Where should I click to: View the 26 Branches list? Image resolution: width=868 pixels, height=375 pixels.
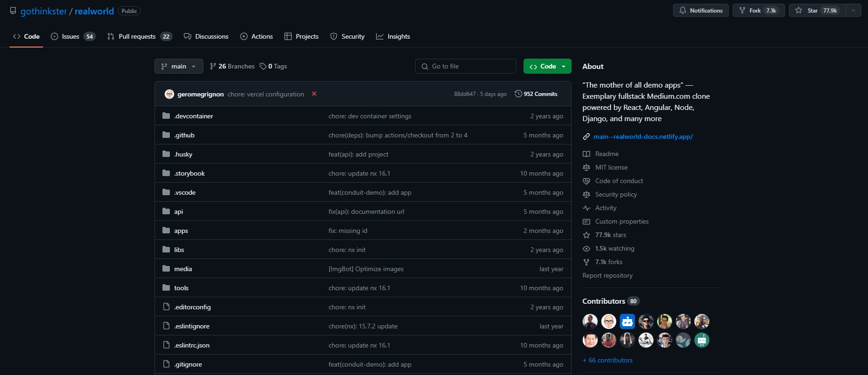232,66
